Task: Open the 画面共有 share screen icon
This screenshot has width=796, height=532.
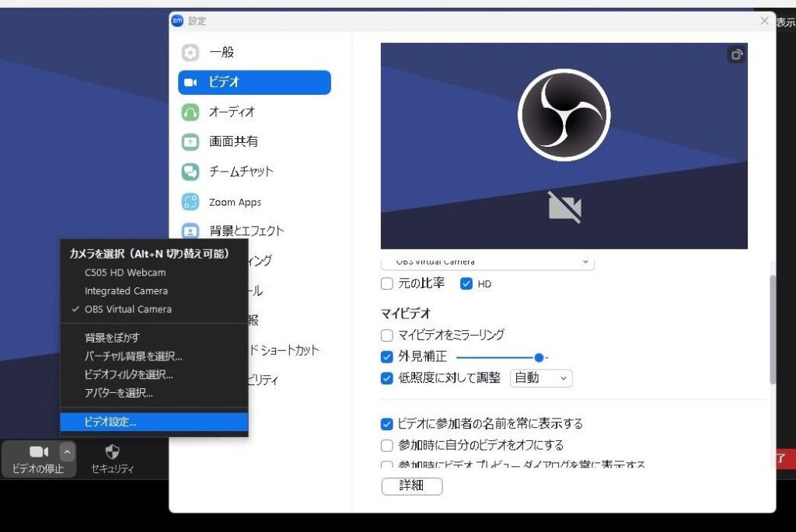Action: (x=190, y=141)
